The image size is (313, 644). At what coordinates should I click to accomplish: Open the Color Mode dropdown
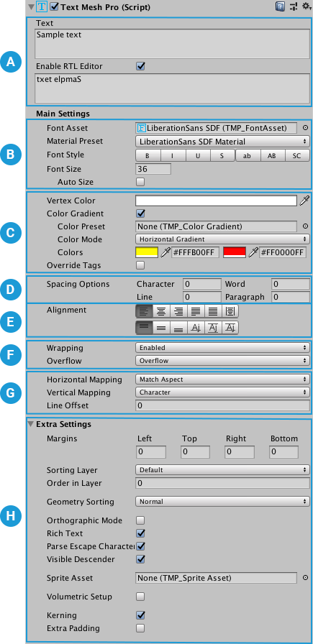pyautogui.click(x=222, y=239)
